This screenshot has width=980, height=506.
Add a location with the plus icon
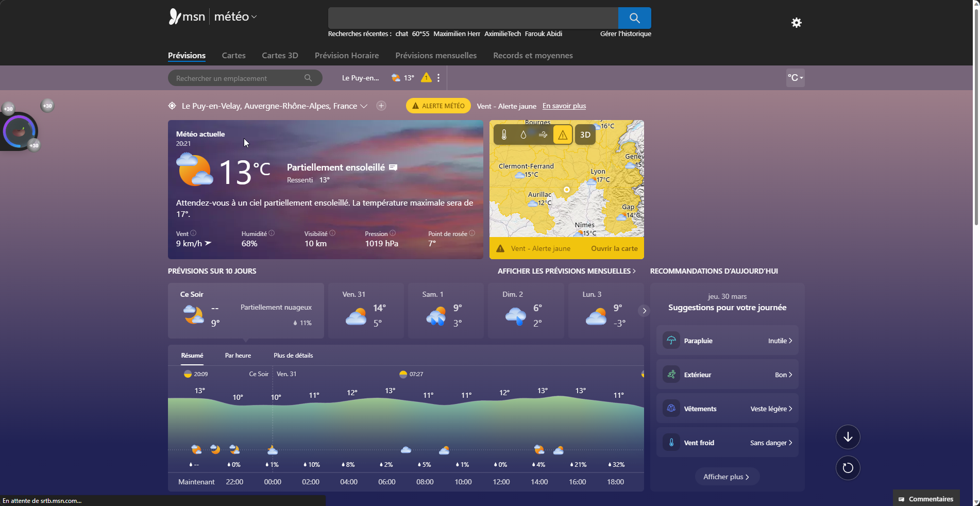pyautogui.click(x=381, y=106)
